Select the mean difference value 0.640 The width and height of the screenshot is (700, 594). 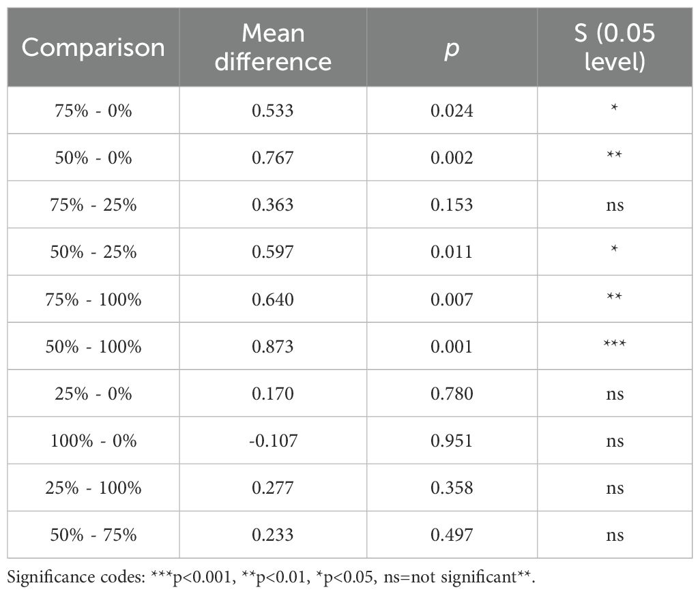(x=273, y=299)
